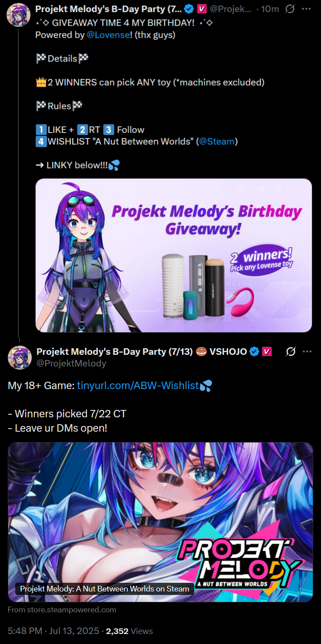Click the 2,352 Views count
The height and width of the screenshot is (644, 321).
point(129,631)
